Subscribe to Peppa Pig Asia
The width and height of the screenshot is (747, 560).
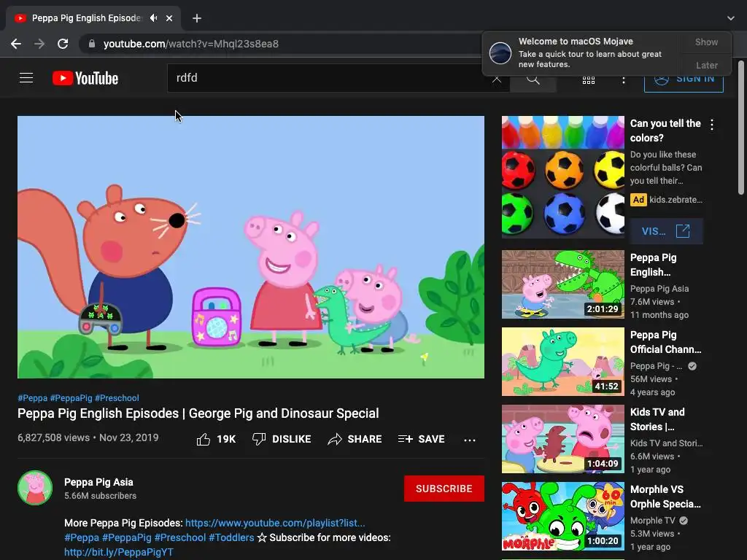click(x=444, y=489)
